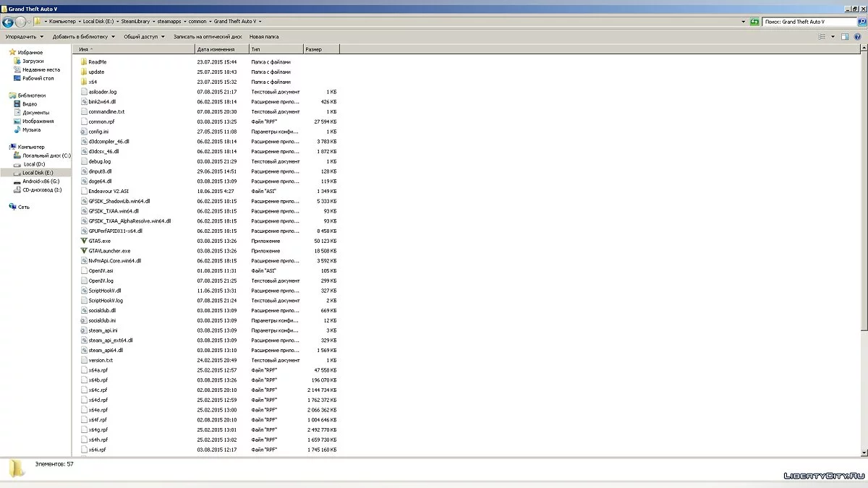
Task: Open the recent pages dropdown beside Forward
Action: point(29,22)
